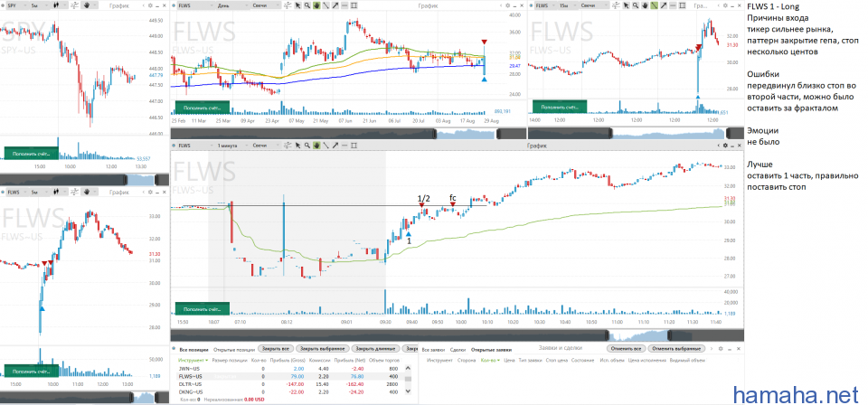Activate the hand pan tool in FLWS daily chart

316,5
